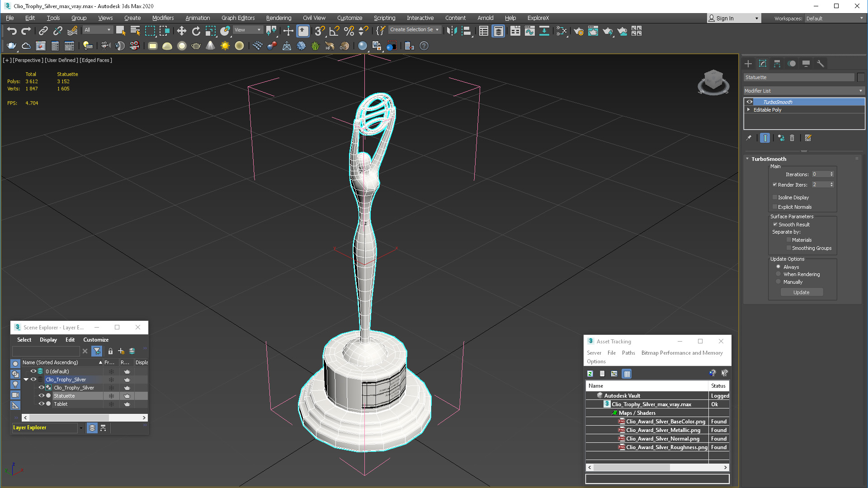Open the Utilities wrench tab

click(x=820, y=64)
